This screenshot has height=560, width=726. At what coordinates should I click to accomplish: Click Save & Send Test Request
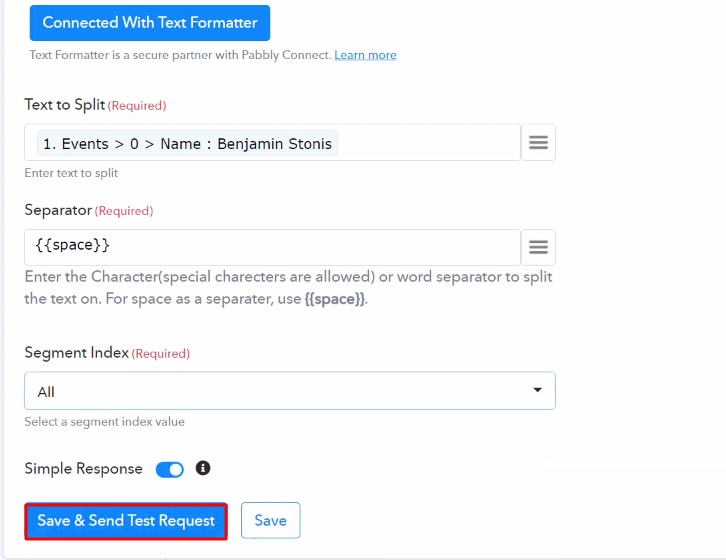126,521
